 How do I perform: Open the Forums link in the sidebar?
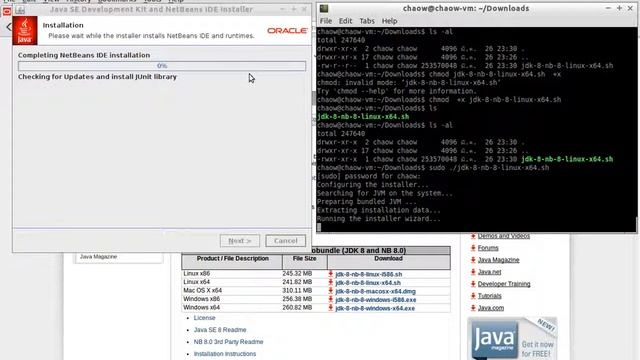pos(488,248)
